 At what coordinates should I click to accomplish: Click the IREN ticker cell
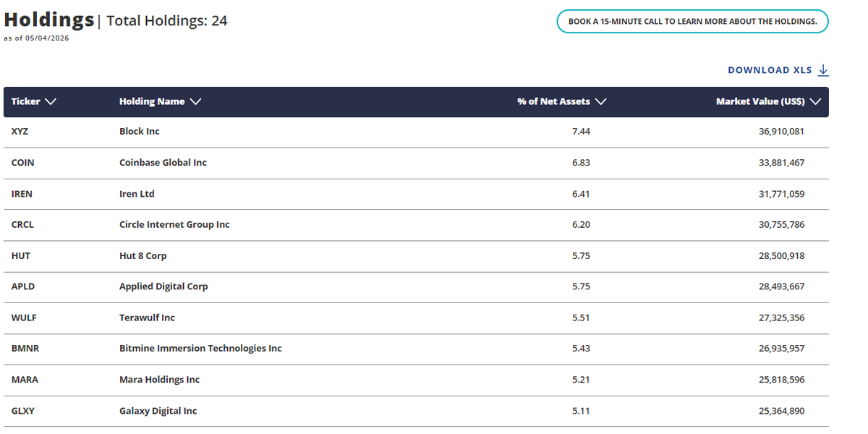coord(22,194)
